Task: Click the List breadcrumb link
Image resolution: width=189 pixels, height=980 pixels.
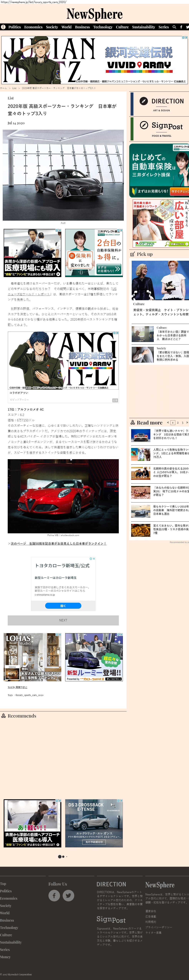Action: tap(14, 88)
